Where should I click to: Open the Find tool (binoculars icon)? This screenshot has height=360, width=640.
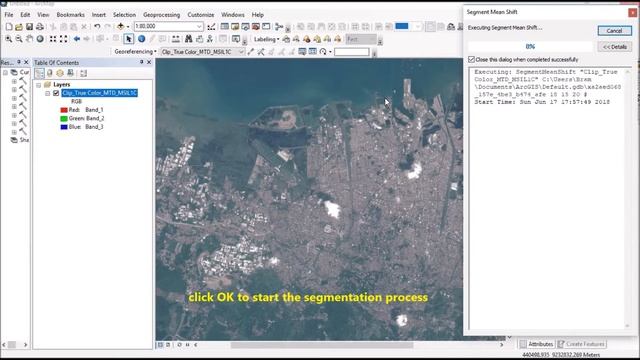point(189,39)
